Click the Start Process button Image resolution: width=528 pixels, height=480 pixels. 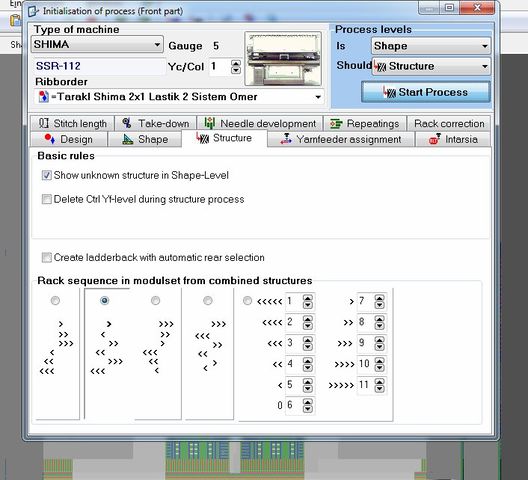pos(426,92)
